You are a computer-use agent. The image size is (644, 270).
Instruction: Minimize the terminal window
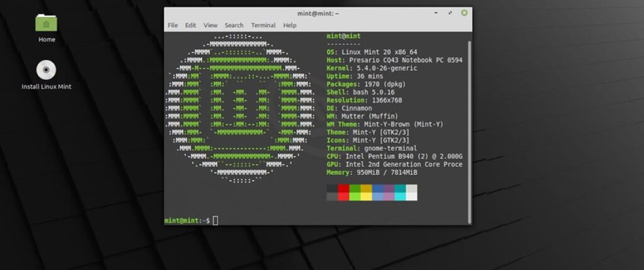pos(436,13)
